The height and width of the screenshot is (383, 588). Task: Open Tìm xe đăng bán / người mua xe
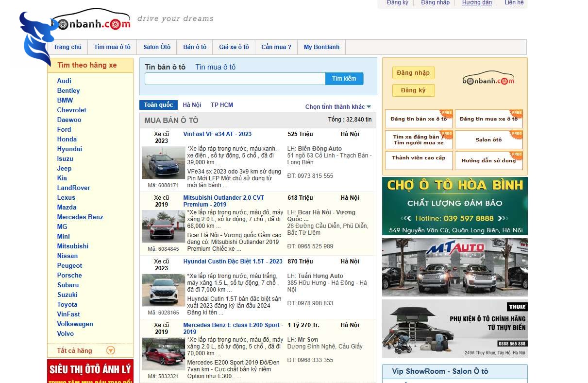pos(419,140)
